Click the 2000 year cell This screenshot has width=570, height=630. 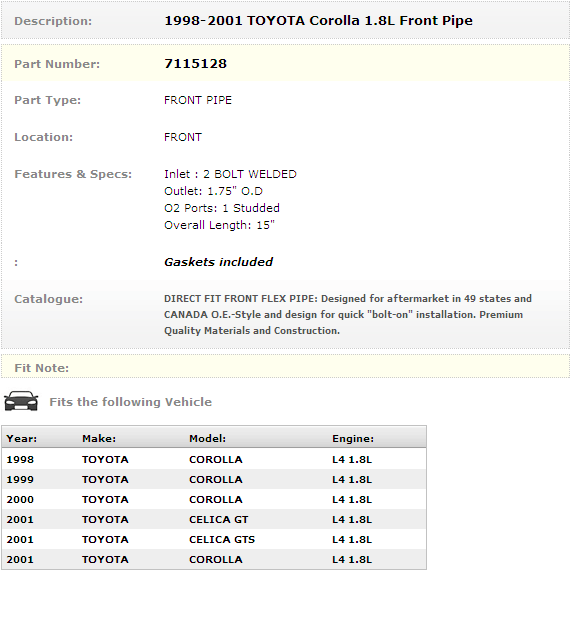(20, 499)
